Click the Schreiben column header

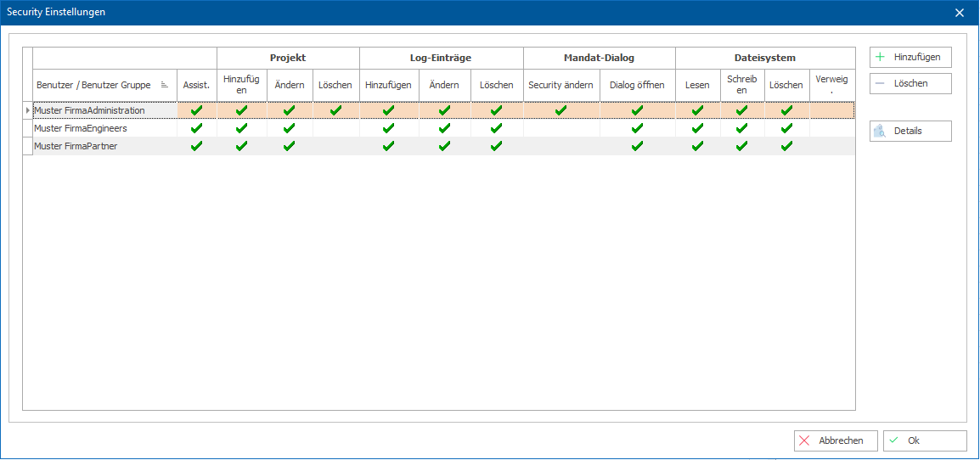pos(742,85)
